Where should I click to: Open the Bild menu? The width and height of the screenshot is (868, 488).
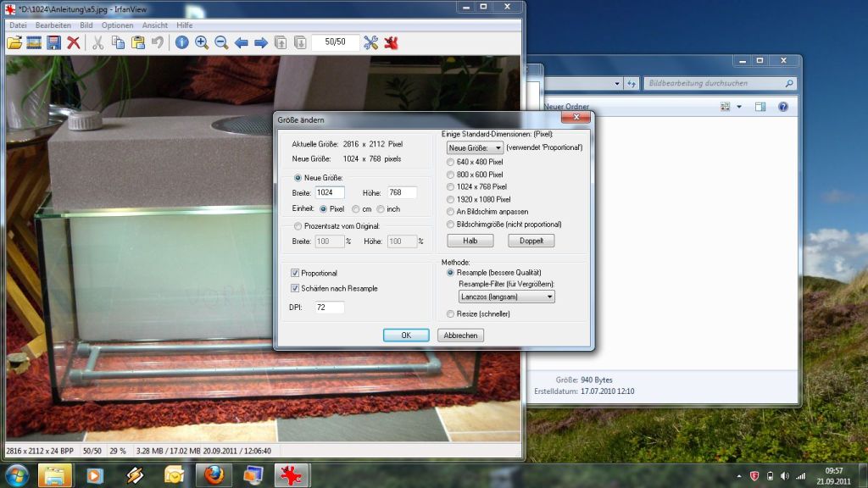click(86, 25)
